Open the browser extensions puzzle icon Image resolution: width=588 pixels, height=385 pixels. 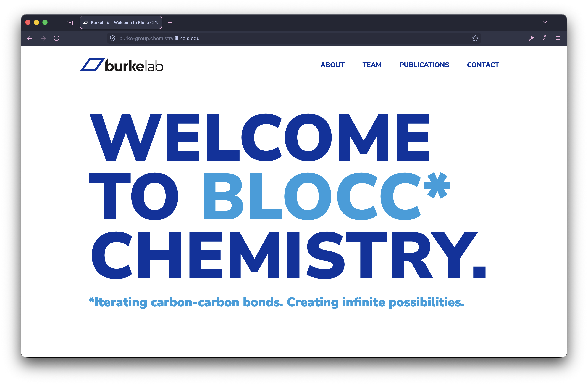pos(545,38)
